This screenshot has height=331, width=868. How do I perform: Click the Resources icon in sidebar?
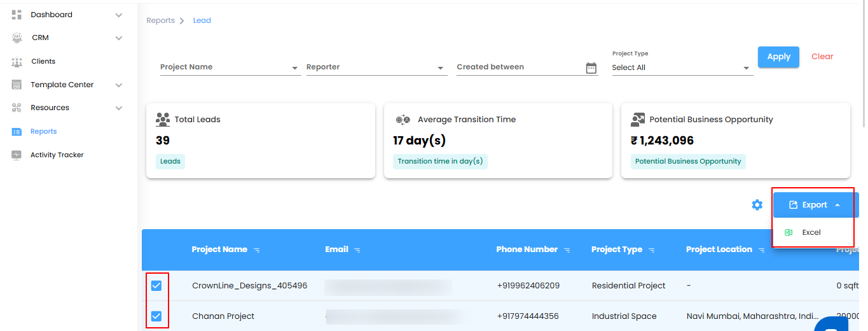coord(17,108)
